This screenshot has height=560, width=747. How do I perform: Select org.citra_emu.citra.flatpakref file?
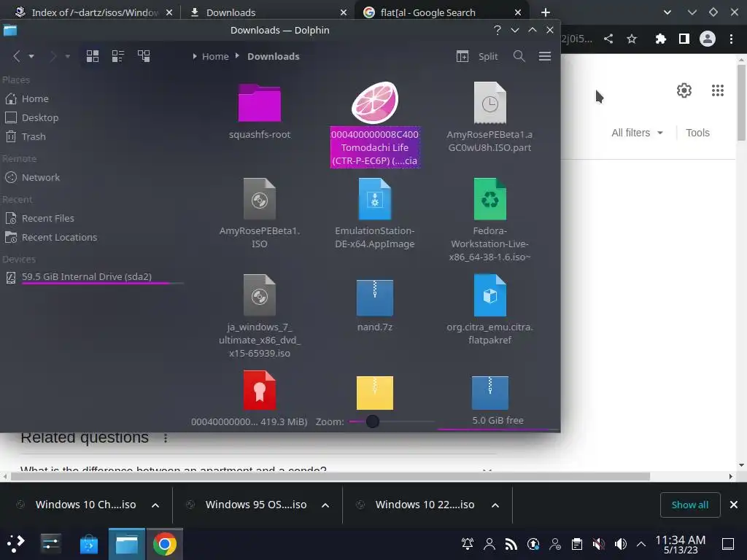tap(489, 310)
